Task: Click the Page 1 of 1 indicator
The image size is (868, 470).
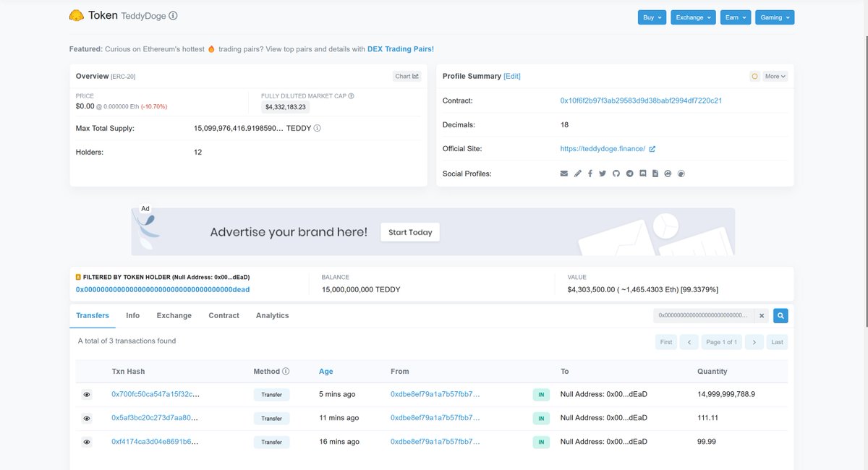Action: [x=722, y=342]
